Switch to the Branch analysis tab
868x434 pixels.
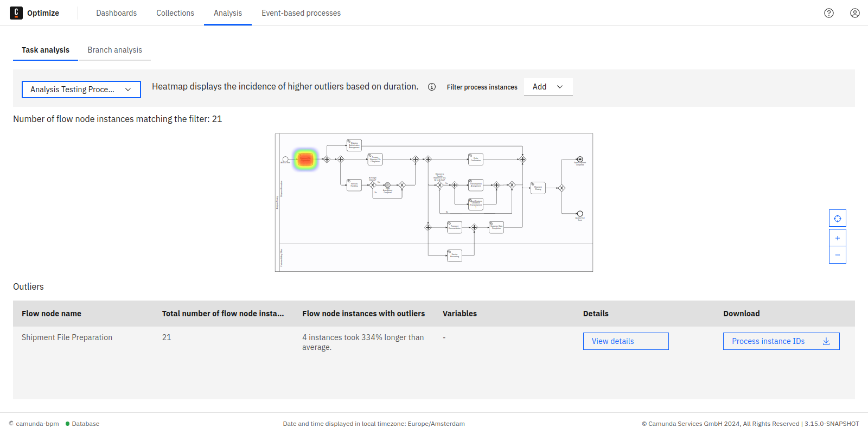pos(114,50)
